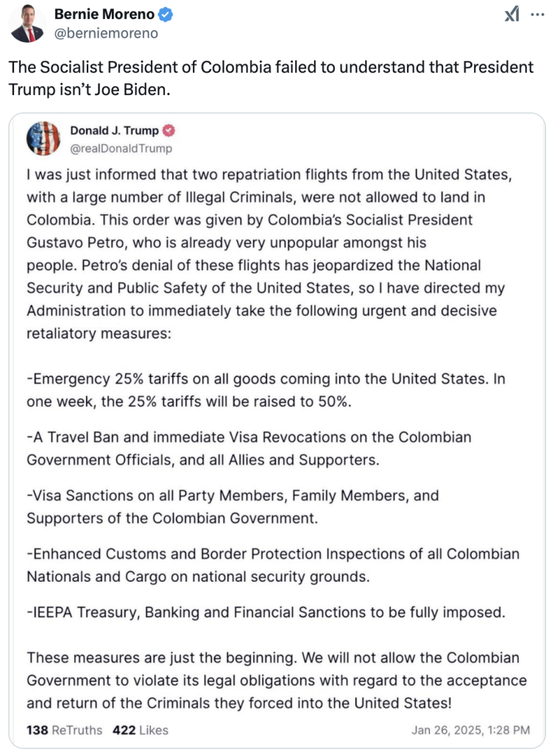Click the Visa Sanctions on Party Members bullet
Image resolution: width=560 pixels, height=754 pixels.
(x=233, y=507)
